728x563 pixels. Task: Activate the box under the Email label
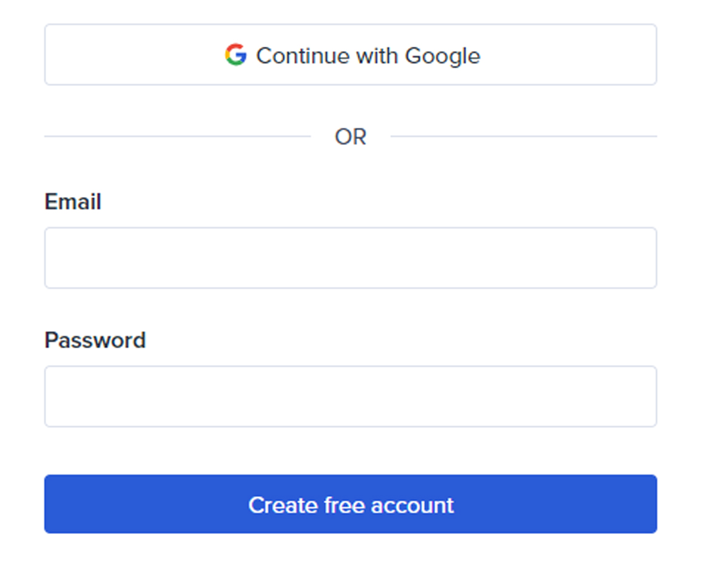tap(351, 258)
